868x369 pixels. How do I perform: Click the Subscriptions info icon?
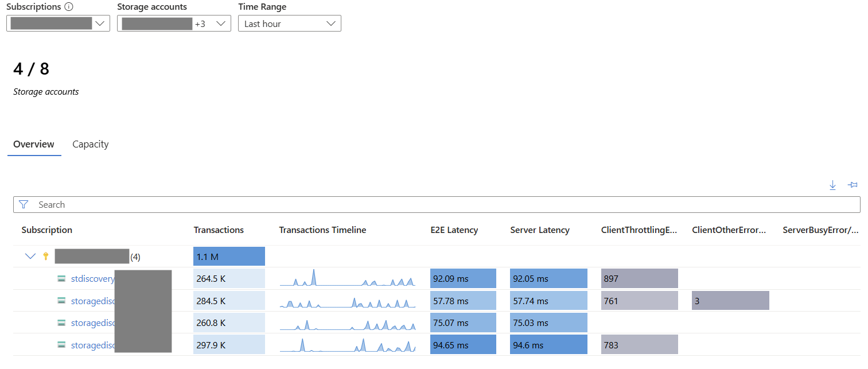(x=69, y=7)
